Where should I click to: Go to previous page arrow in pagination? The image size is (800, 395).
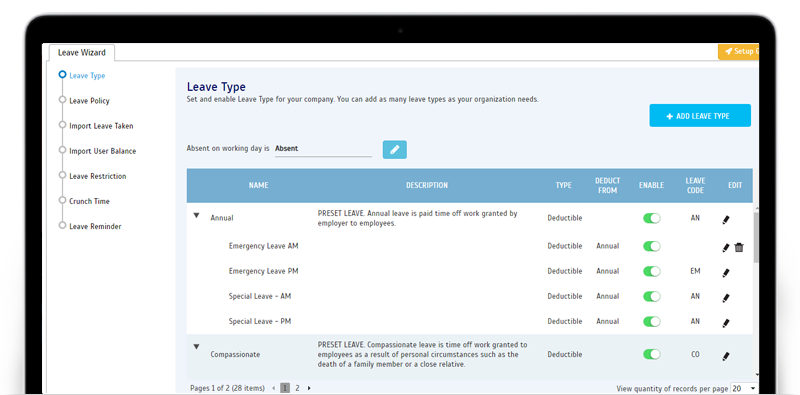point(274,388)
